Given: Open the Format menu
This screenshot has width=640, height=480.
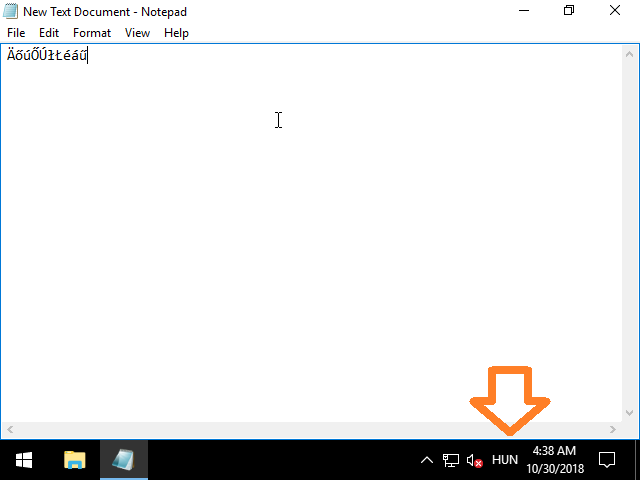Looking at the screenshot, I should [92, 33].
